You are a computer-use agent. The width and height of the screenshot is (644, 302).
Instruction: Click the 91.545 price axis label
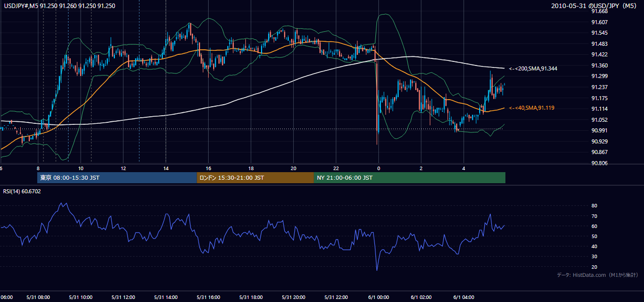(x=600, y=33)
